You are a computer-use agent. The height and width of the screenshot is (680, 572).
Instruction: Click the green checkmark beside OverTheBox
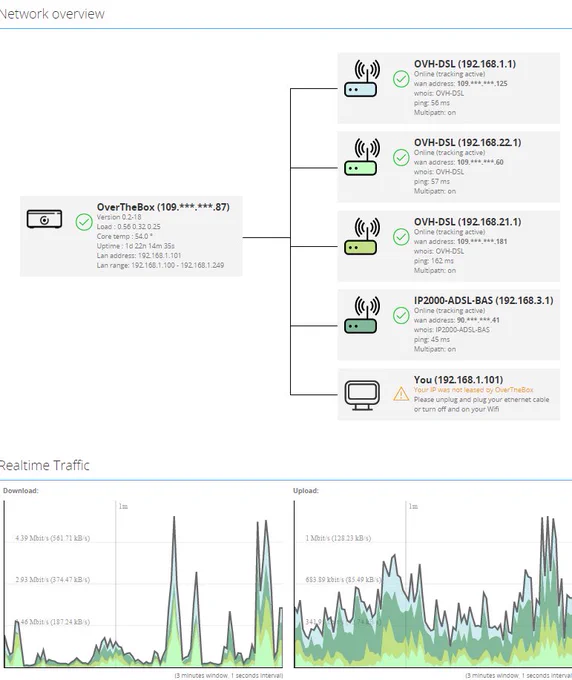coord(84,222)
